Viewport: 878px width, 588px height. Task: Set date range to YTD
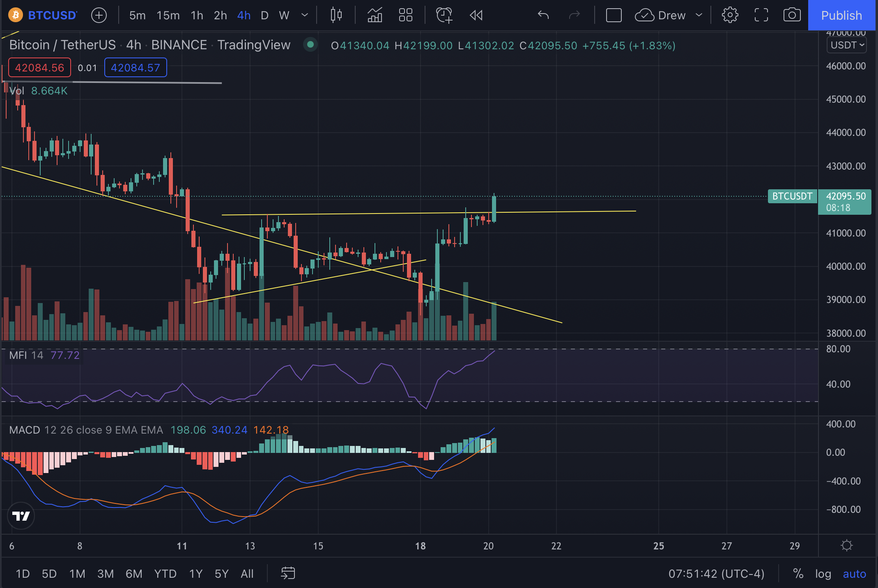point(165,574)
